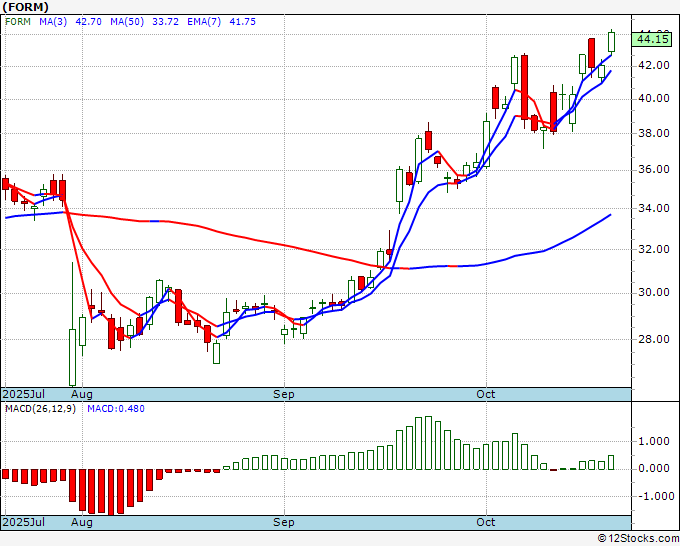The image size is (680, 546).
Task: Click the 33.72 MA(50) value
Action: click(x=165, y=22)
